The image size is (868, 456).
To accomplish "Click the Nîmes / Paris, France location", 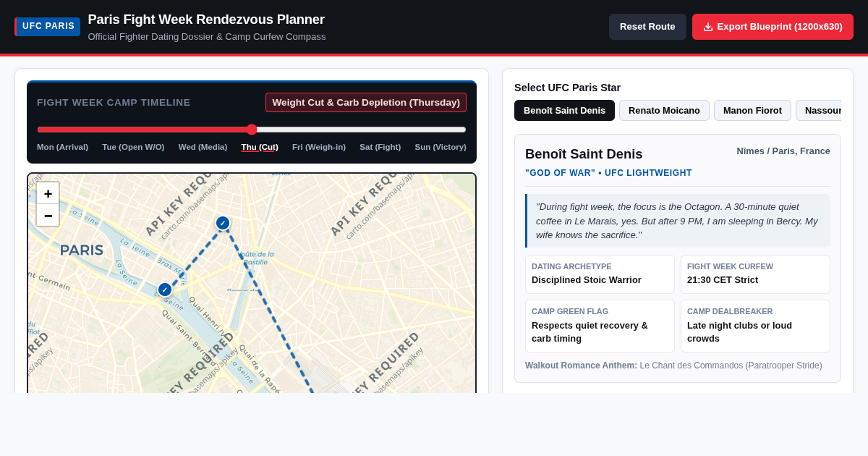I will (x=783, y=151).
